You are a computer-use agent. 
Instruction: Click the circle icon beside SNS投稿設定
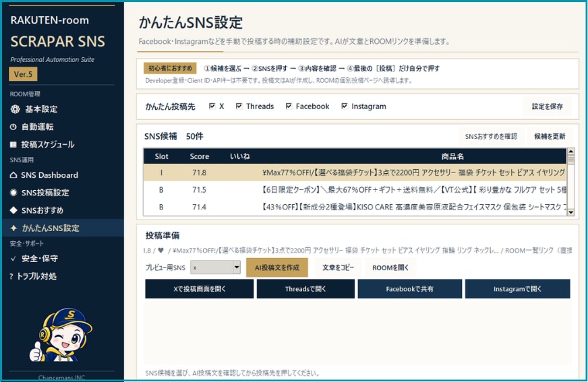13,193
